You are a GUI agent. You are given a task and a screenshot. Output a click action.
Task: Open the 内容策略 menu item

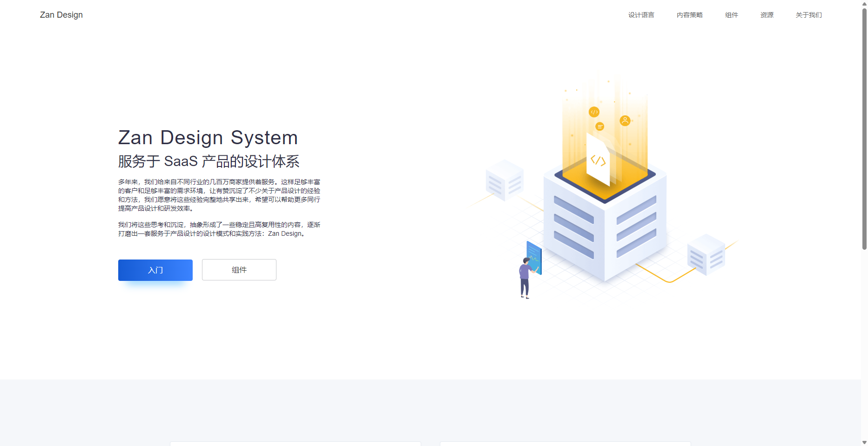pos(689,15)
